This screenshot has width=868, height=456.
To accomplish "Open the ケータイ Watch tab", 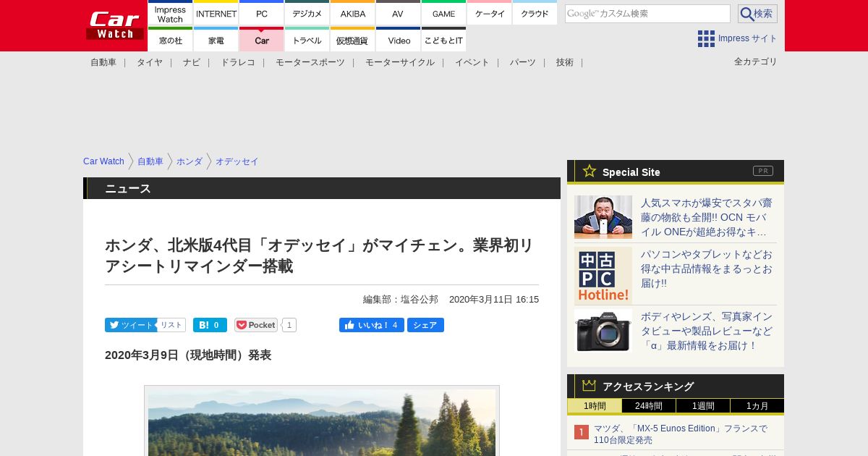I will (x=489, y=13).
